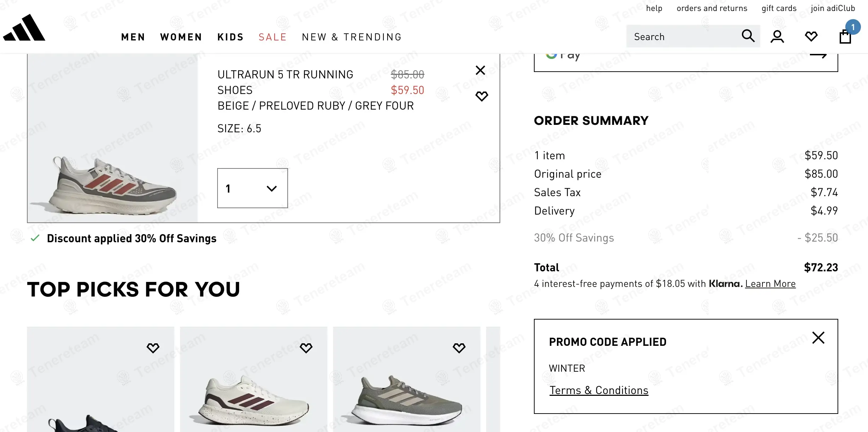Favorite the olive Pureboost recommended shoe
This screenshot has height=432, width=868.
[x=459, y=348]
